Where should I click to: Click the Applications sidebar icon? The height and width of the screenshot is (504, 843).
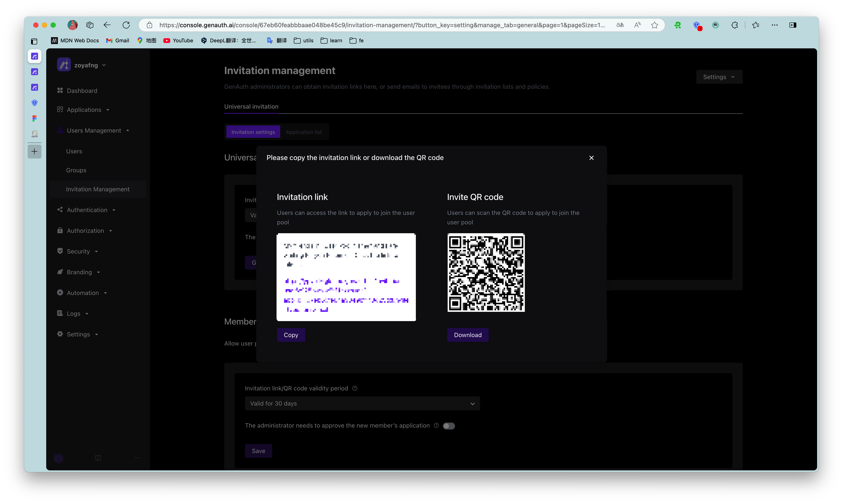(x=60, y=109)
